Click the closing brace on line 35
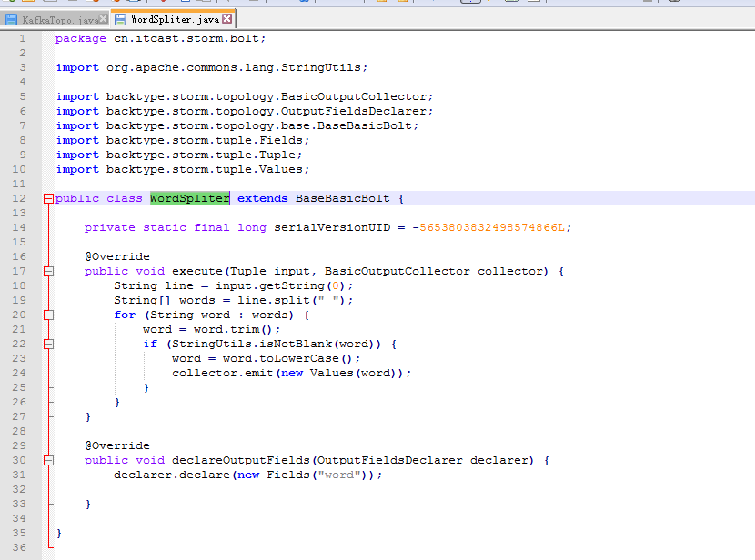Viewport: 755px width, 560px height. pyautogui.click(x=59, y=533)
